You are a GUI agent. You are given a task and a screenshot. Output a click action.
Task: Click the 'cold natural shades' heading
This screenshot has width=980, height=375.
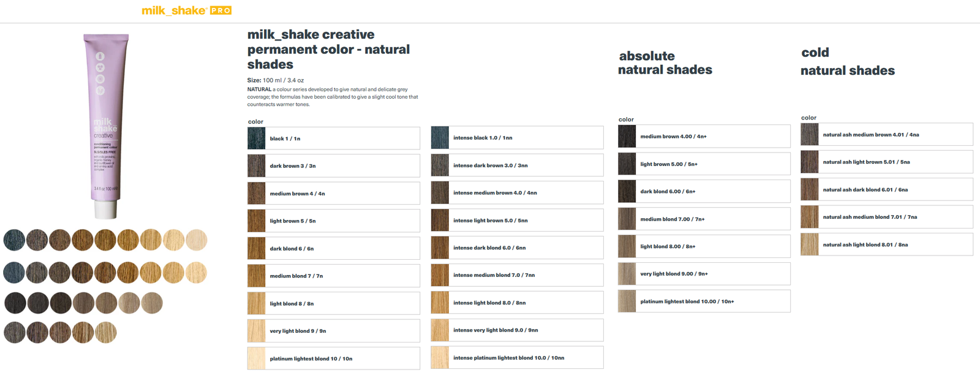pos(848,62)
